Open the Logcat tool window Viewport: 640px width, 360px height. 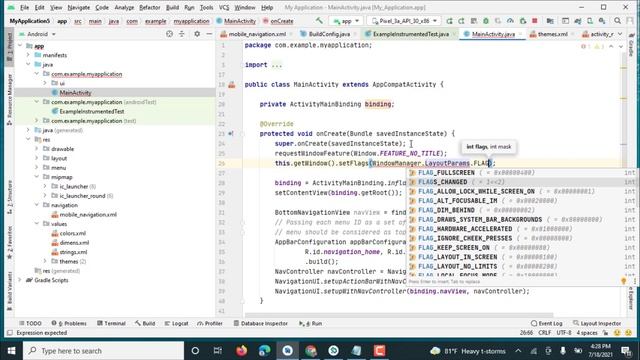coord(176,323)
